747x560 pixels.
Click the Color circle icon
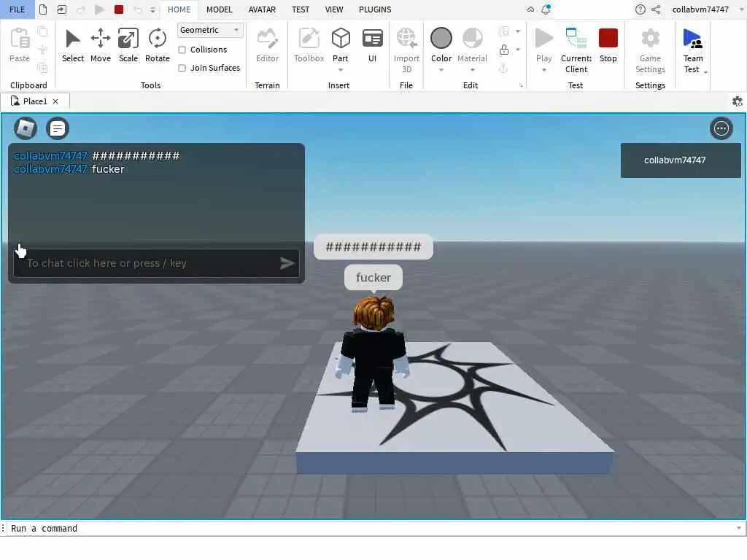(x=441, y=38)
